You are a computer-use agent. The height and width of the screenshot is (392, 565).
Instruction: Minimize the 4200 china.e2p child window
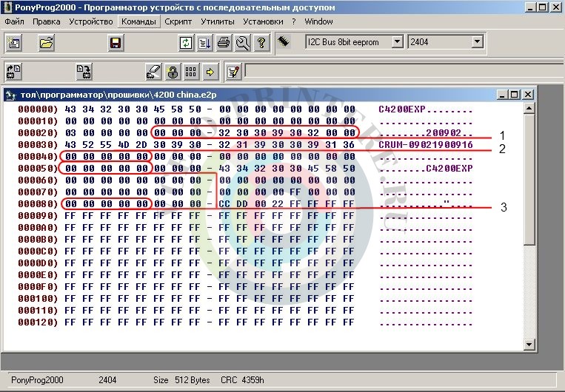coord(502,95)
